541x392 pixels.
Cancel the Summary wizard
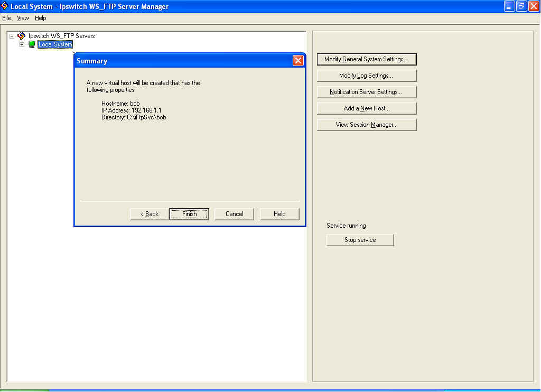coord(234,214)
